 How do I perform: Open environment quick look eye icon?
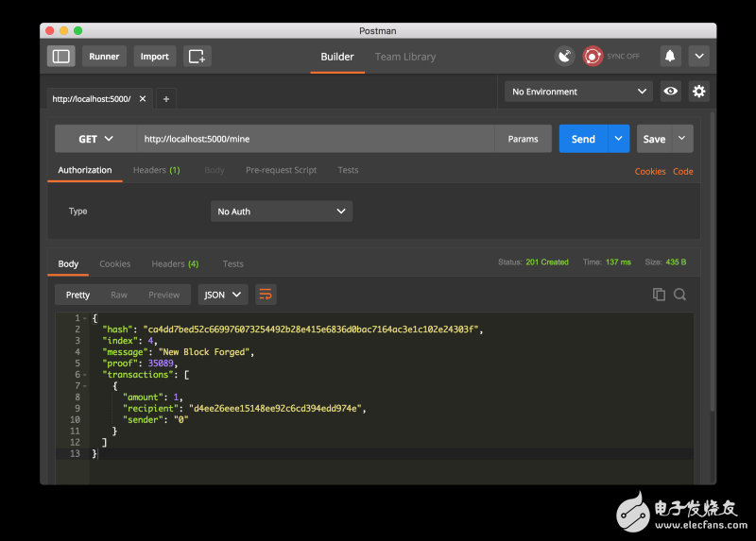coord(671,92)
